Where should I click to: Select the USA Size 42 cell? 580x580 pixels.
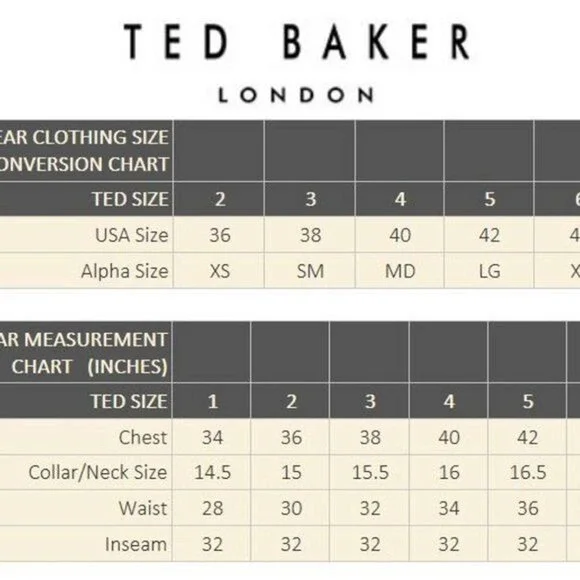(x=489, y=235)
